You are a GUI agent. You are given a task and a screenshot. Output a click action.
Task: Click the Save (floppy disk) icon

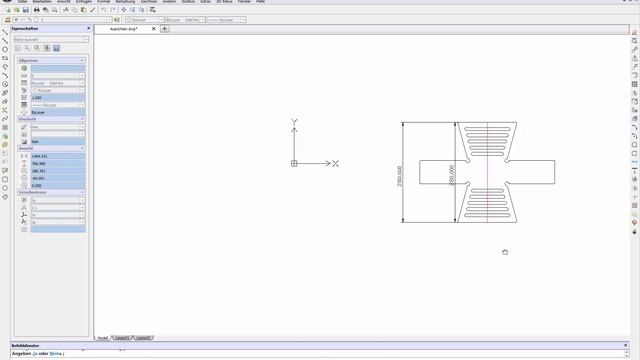click(x=25, y=10)
